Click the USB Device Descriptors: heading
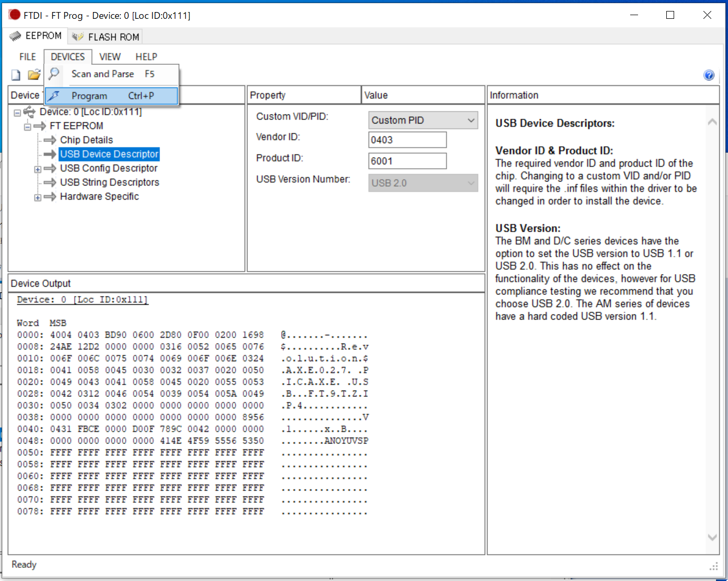This screenshot has height=581, width=728. point(555,123)
